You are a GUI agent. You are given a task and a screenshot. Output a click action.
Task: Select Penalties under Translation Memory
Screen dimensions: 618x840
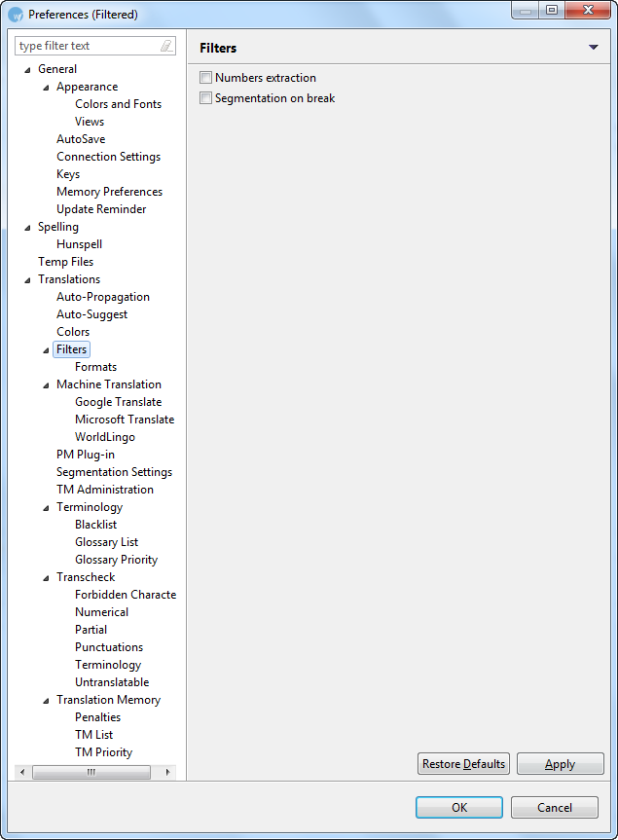click(x=97, y=717)
